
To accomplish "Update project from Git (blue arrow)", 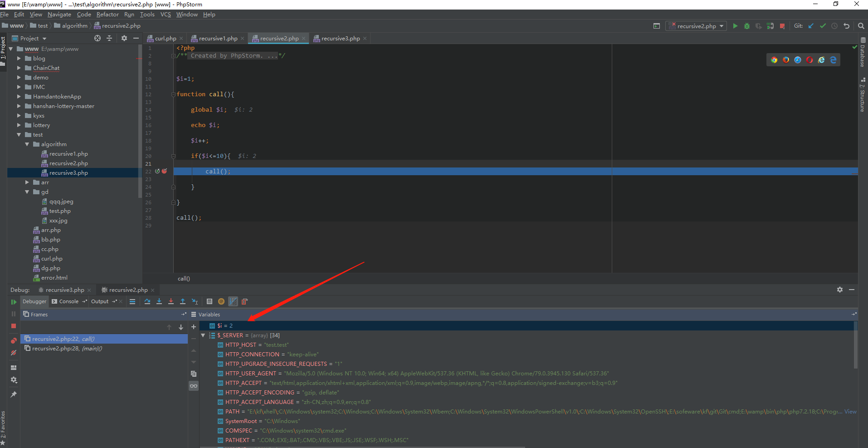I will coord(811,26).
